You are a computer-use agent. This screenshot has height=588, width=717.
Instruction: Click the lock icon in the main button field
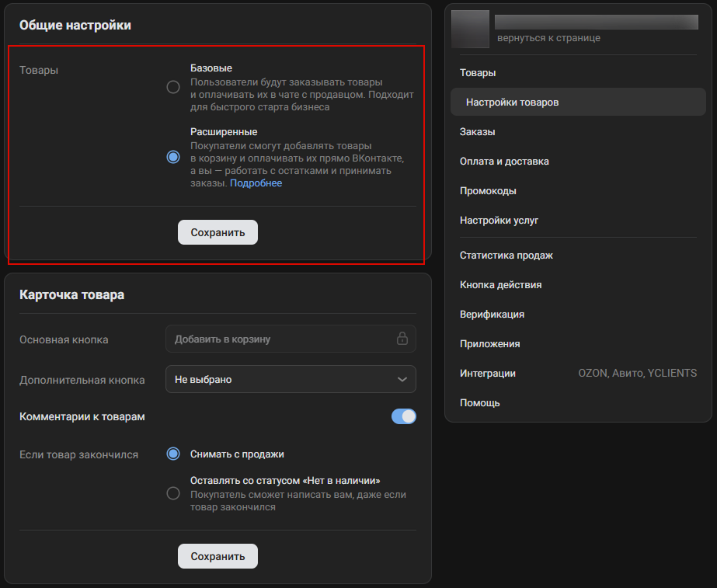click(x=402, y=339)
